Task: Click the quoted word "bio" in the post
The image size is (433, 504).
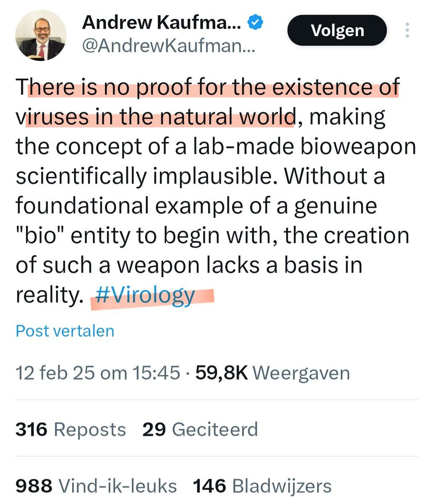Action: click(x=40, y=236)
